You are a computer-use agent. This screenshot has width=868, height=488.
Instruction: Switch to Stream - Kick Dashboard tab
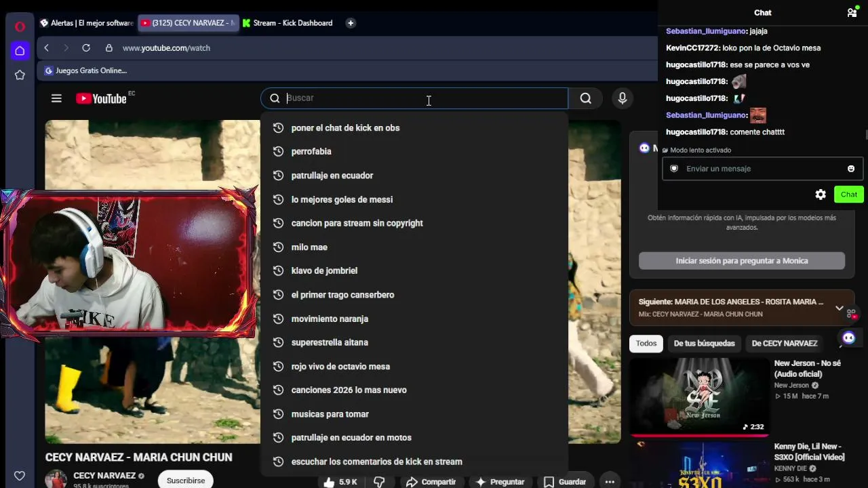(288, 23)
